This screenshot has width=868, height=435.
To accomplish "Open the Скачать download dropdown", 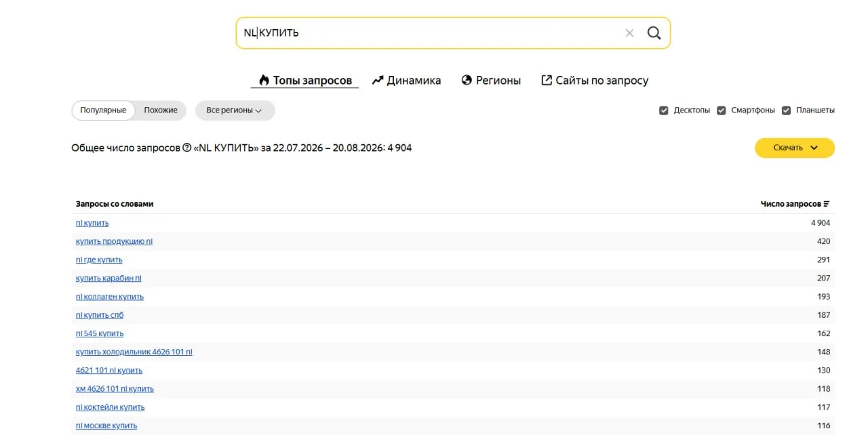I will click(795, 148).
